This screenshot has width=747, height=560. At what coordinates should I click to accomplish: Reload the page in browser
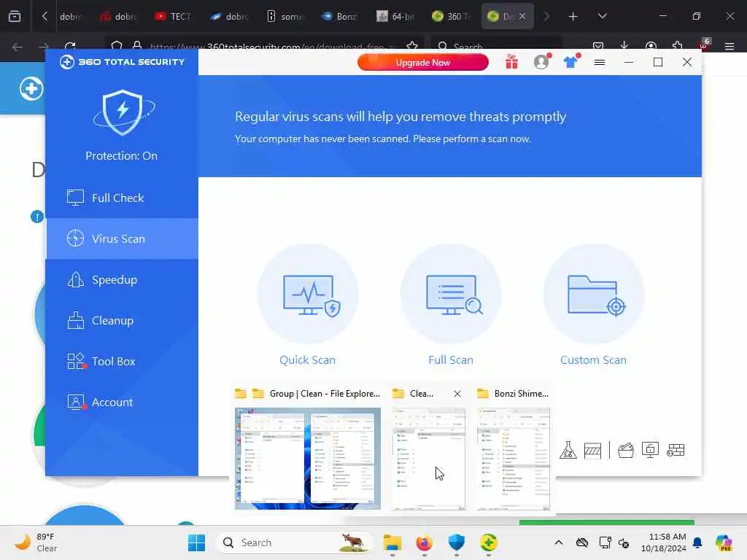click(70, 47)
